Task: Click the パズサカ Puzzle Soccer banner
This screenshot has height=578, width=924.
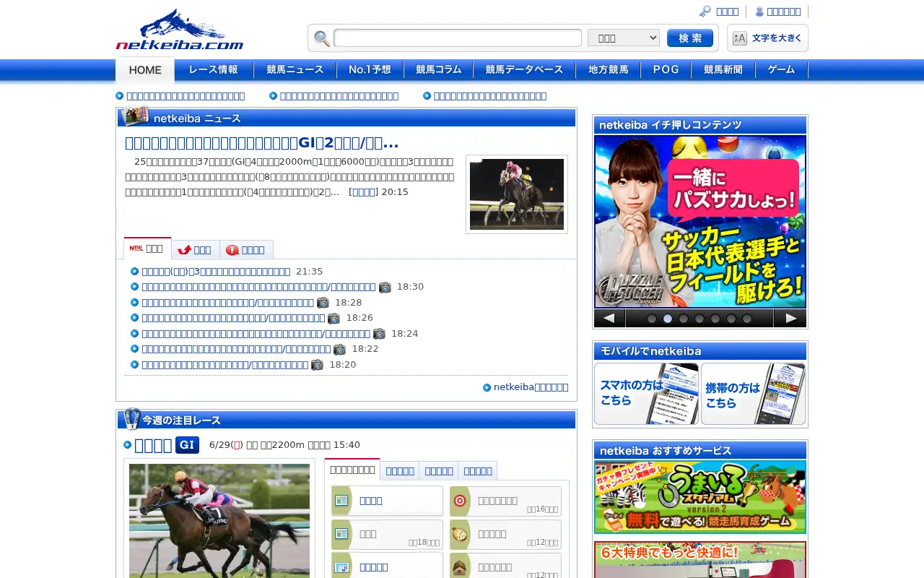Action: tap(700, 222)
